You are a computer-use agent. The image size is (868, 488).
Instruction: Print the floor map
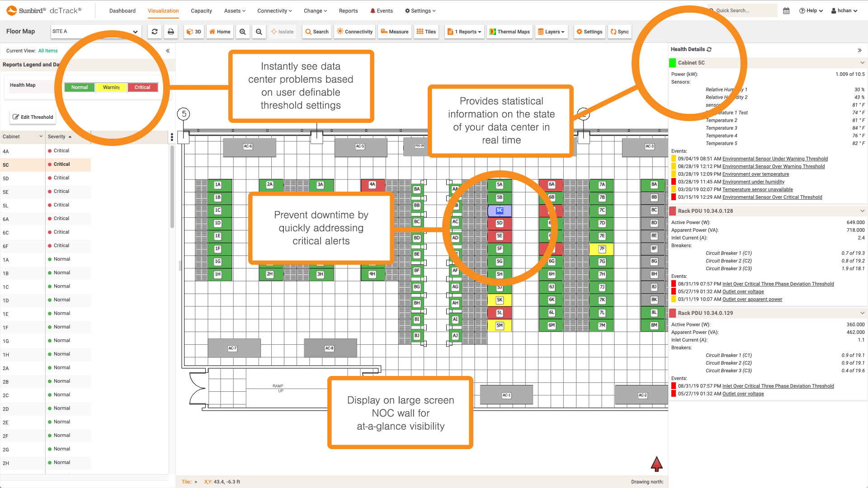(171, 32)
